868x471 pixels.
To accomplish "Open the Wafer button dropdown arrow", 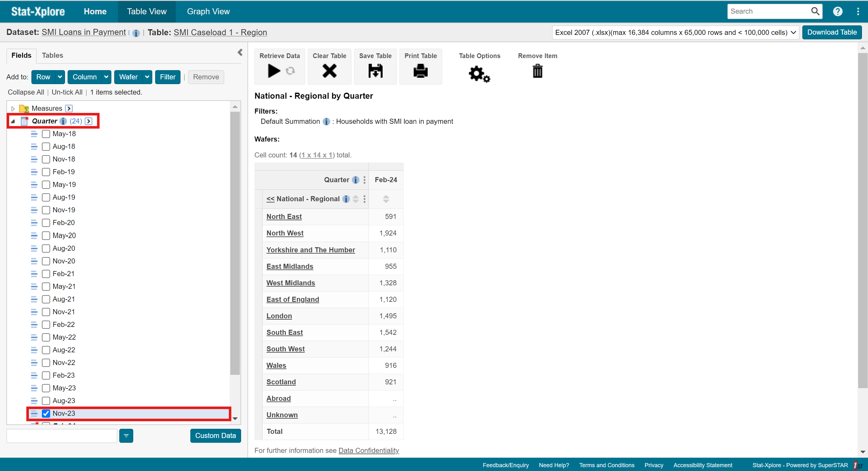I will click(147, 77).
